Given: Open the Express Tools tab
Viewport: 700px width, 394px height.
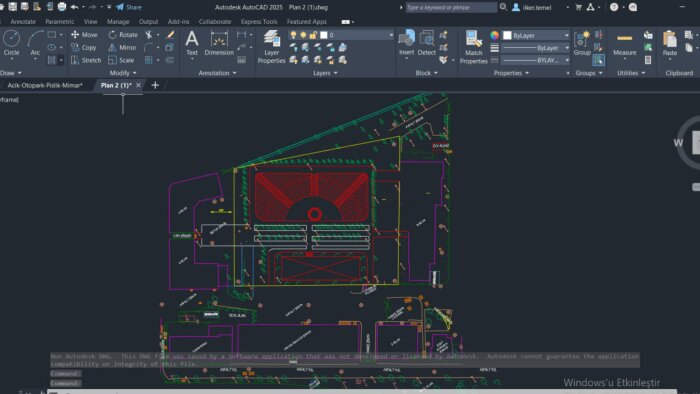Looking at the screenshot, I should pos(259,21).
